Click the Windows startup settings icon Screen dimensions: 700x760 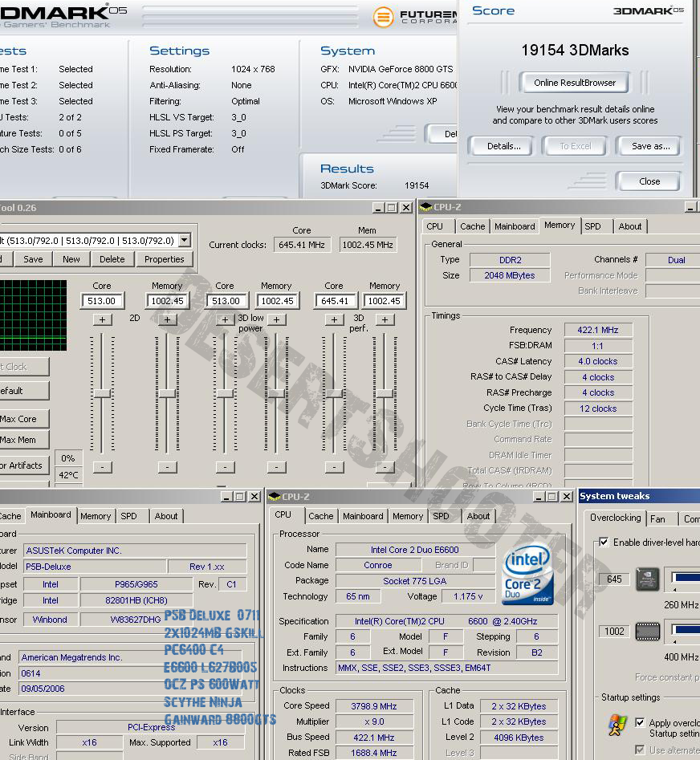pyautogui.click(x=617, y=725)
